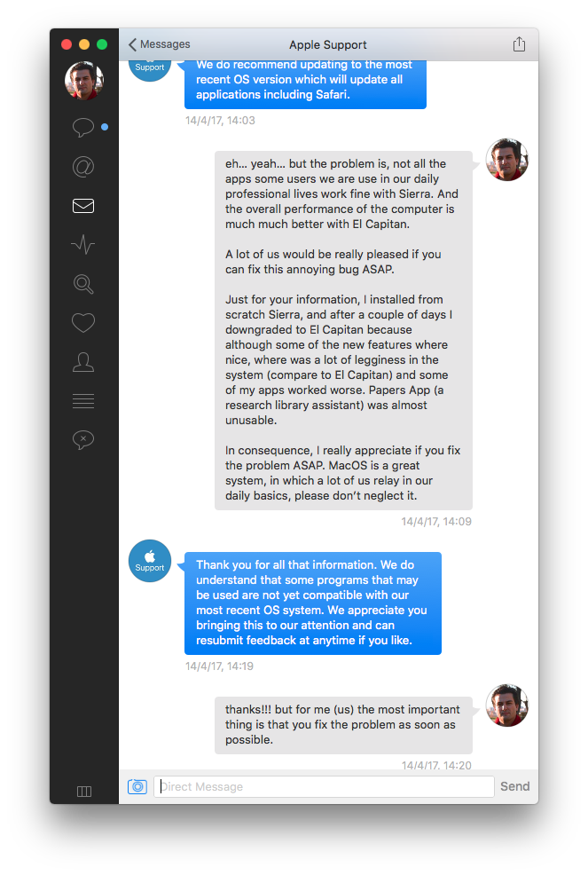The image size is (588, 875).
Task: Click your avatar next to the long message
Action: pyautogui.click(x=507, y=160)
